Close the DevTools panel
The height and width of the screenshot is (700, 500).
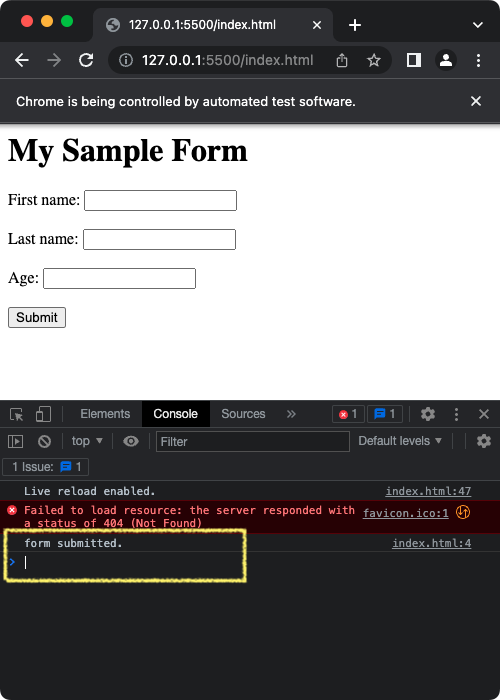click(484, 414)
